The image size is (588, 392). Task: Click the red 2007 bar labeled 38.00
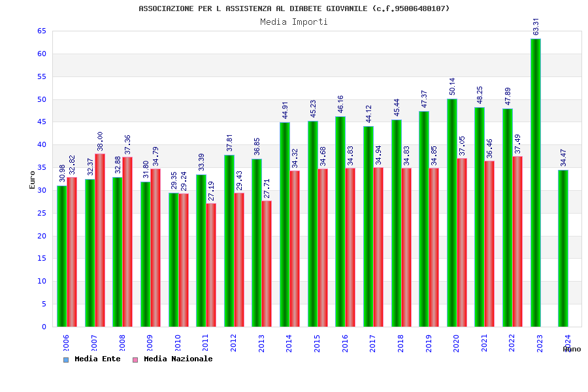pyautogui.click(x=100, y=240)
